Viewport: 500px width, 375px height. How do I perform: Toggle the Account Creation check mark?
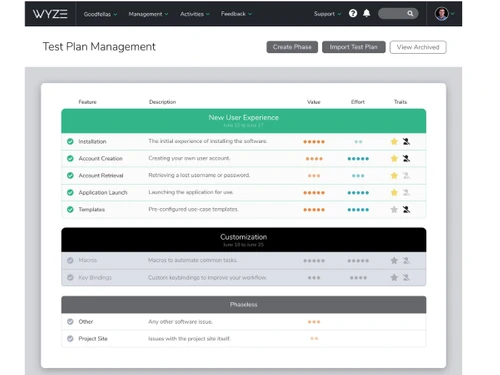pos(70,158)
